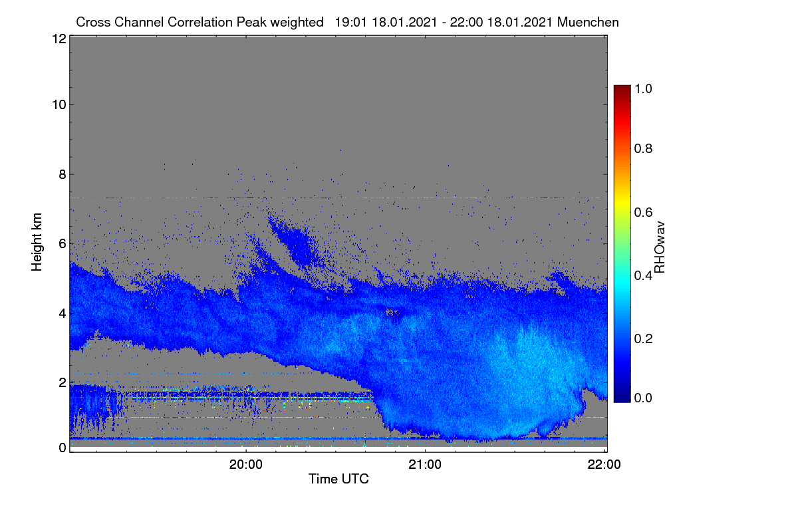Click the dark blue bottom of colorbar
Screen dimensions: 798x532
coord(622,398)
